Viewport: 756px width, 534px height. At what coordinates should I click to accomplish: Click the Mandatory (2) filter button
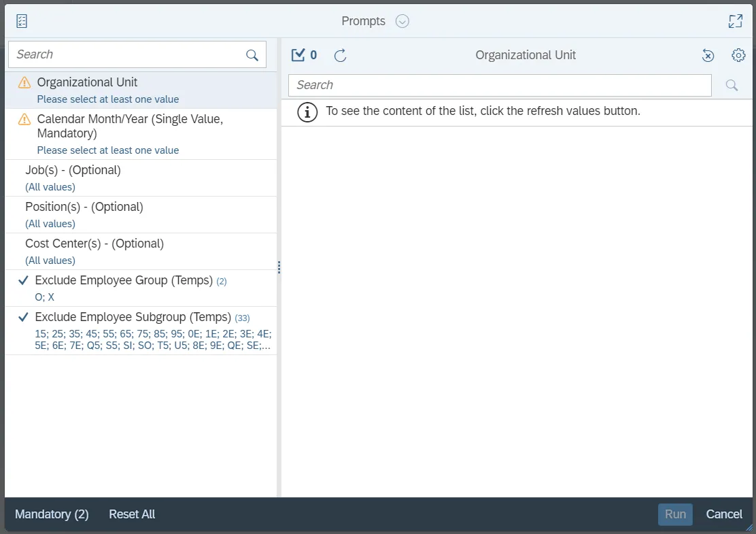pos(52,514)
